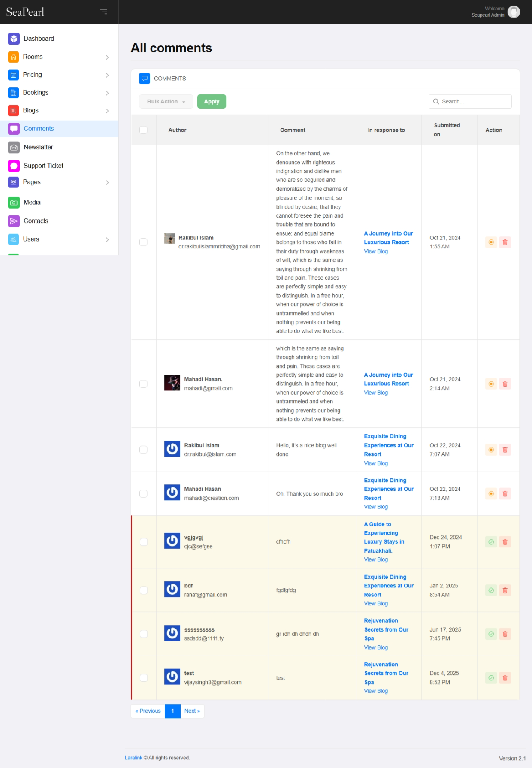Viewport: 532px width, 768px height.
Task: Delete the bdf comment using trash icon
Action: [x=505, y=590]
